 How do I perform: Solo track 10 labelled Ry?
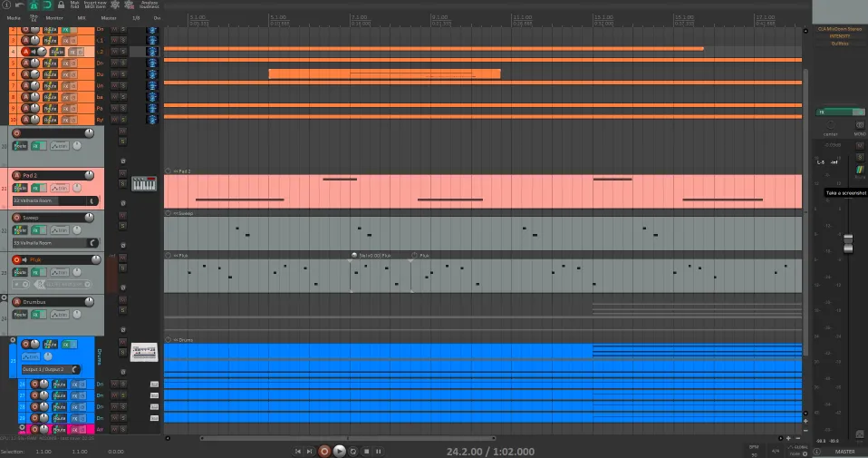pyautogui.click(x=123, y=120)
